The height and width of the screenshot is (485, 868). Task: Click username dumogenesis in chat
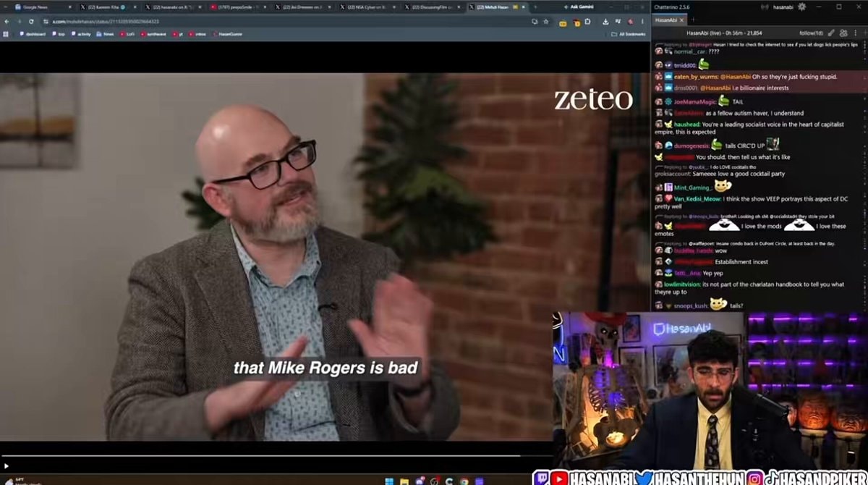691,146
